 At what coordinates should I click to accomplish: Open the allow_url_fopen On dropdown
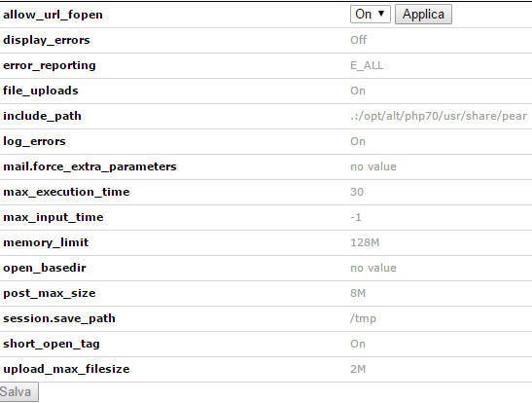pyautogui.click(x=371, y=15)
